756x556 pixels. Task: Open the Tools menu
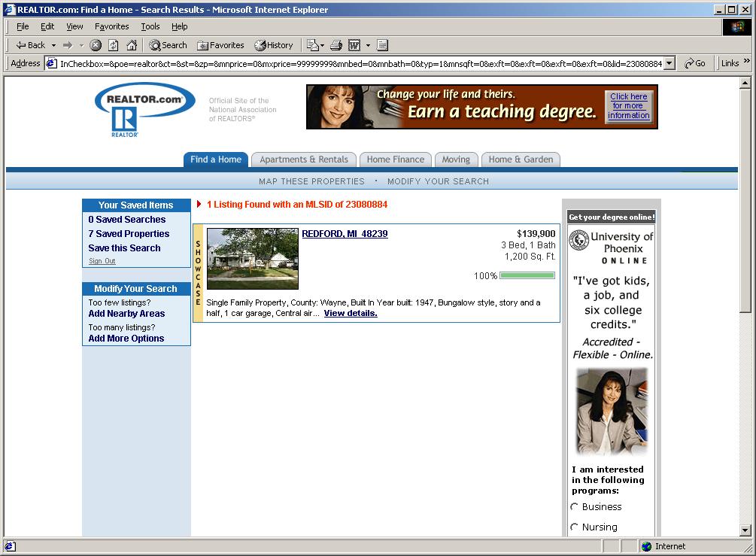(150, 26)
